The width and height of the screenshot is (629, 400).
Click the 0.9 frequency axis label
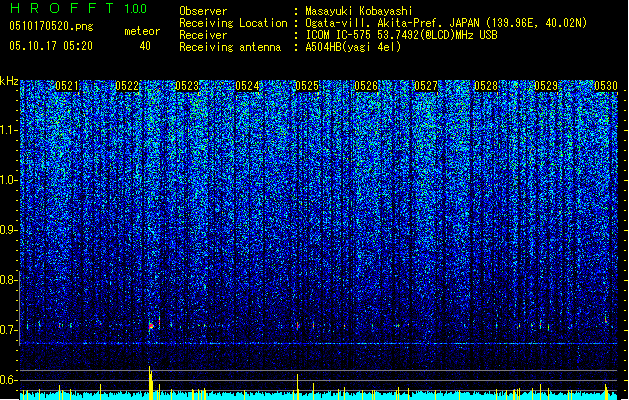pyautogui.click(x=8, y=230)
